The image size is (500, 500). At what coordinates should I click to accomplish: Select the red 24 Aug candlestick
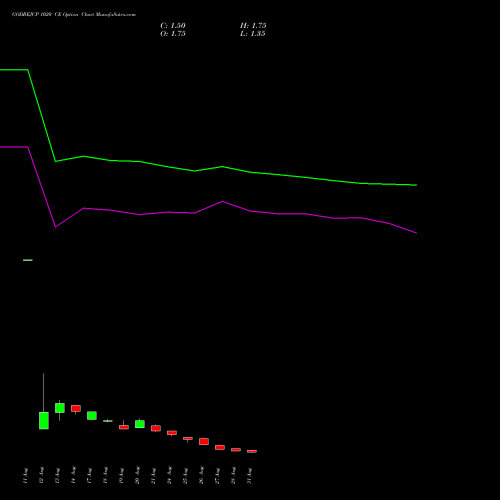(172, 433)
